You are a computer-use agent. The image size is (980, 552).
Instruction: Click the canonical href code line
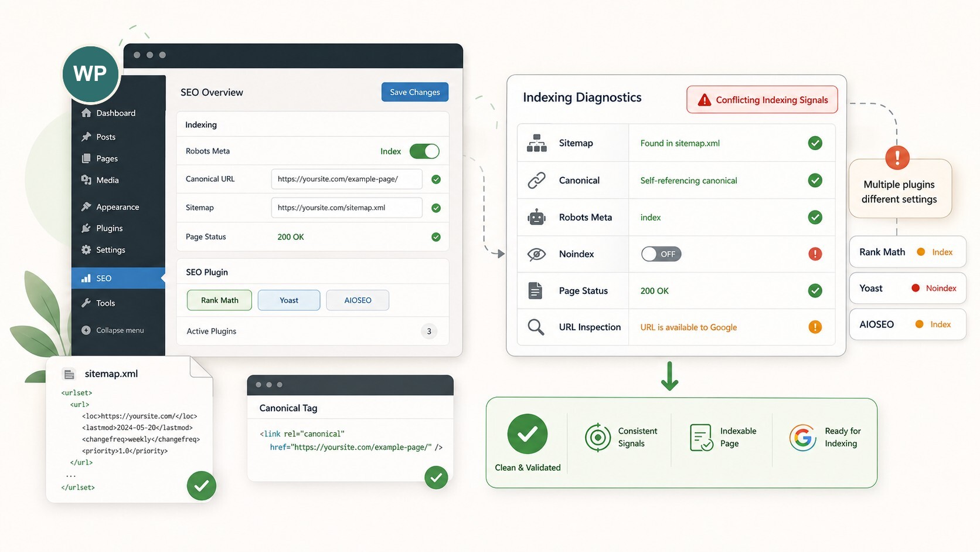[356, 447]
